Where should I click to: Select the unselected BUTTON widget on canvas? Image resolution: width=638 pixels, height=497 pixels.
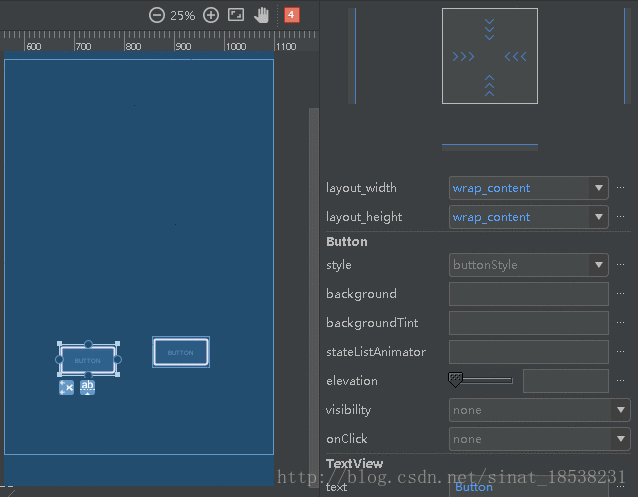pos(181,352)
